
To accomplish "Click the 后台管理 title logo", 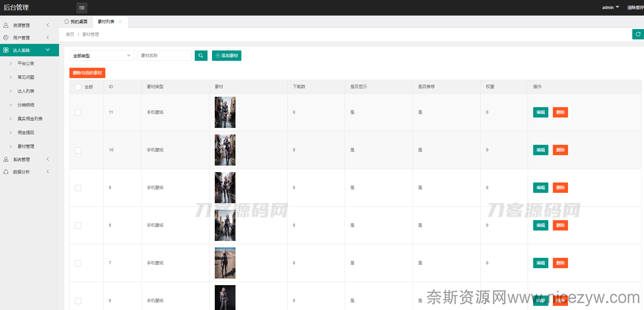I will (x=16, y=8).
